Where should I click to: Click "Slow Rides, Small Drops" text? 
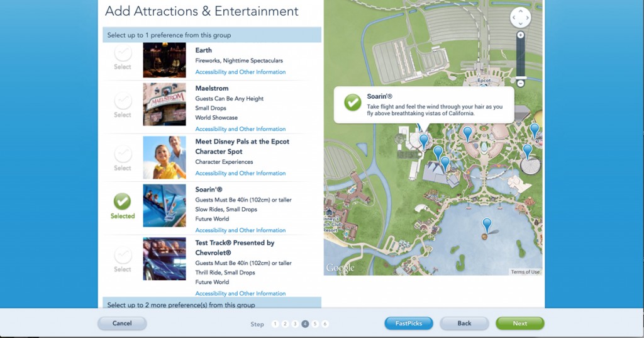tap(226, 210)
